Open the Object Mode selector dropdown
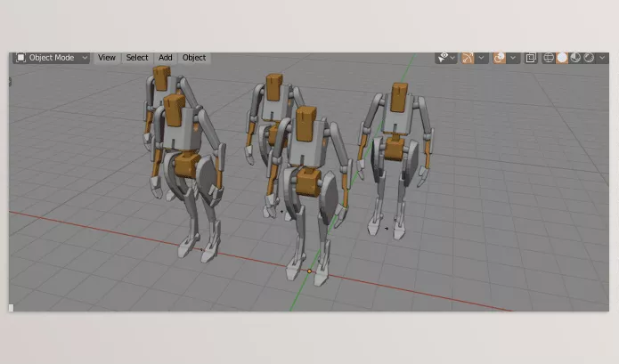 (52, 58)
